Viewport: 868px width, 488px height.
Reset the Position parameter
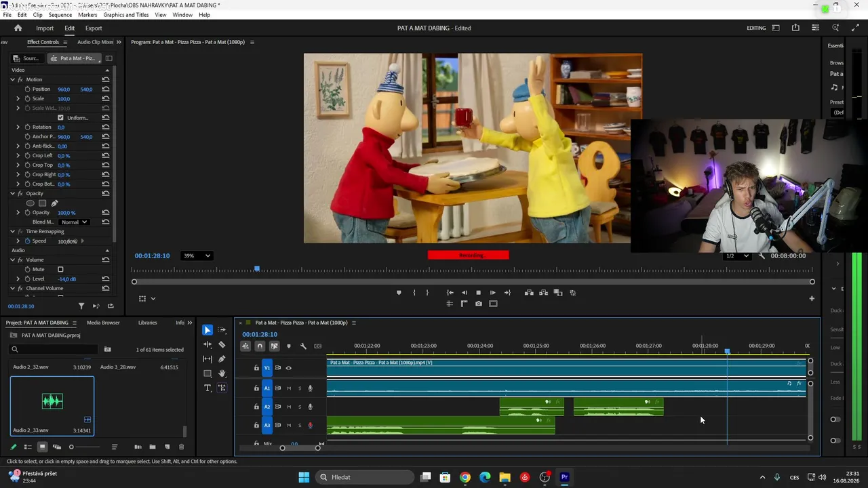(x=106, y=89)
